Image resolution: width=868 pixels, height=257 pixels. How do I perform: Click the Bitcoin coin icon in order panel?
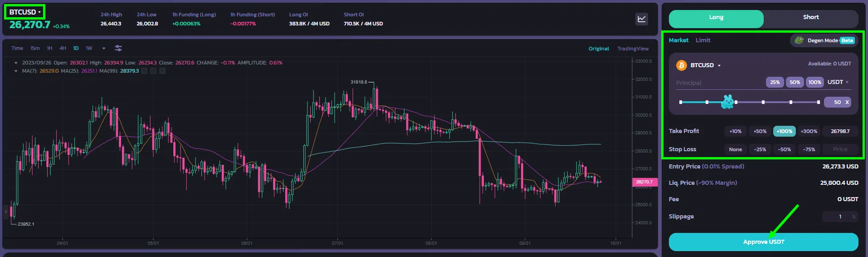pyautogui.click(x=682, y=65)
